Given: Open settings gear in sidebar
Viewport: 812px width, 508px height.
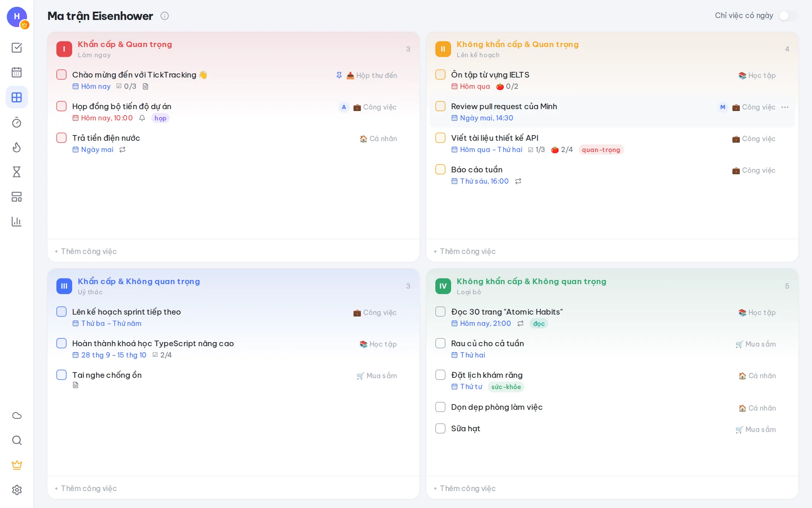Looking at the screenshot, I should click(17, 490).
